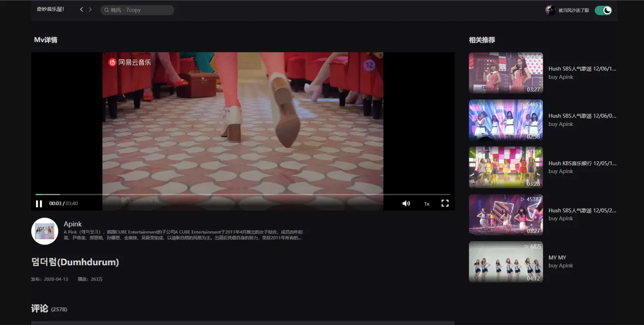
Task: Click the 덤더럼(Dumhdurum) MV title
Action: [x=75, y=262]
